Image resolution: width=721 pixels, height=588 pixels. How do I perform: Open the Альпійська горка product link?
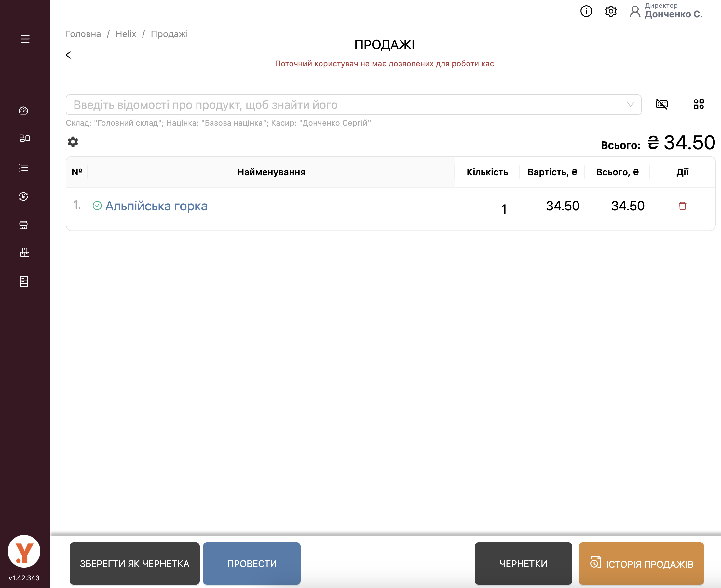[x=156, y=206]
